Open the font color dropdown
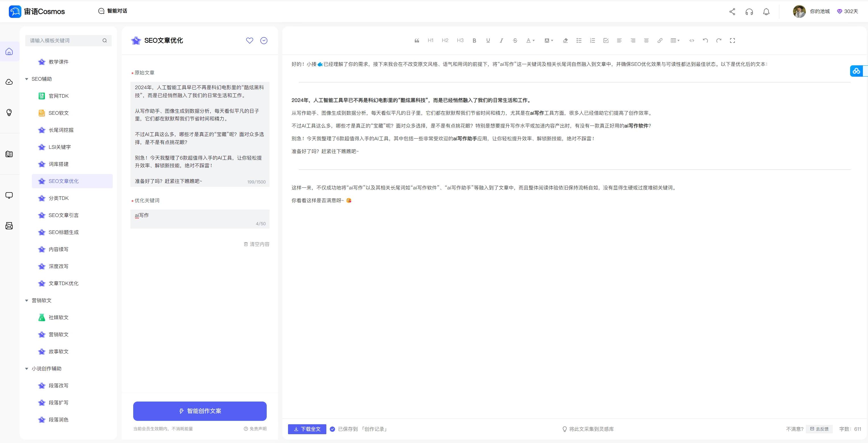 (530, 40)
